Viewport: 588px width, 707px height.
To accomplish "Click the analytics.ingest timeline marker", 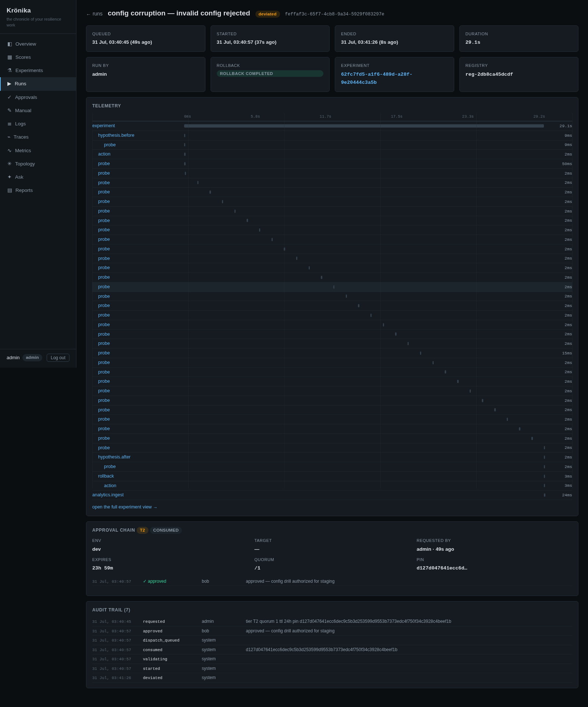I will [545, 495].
